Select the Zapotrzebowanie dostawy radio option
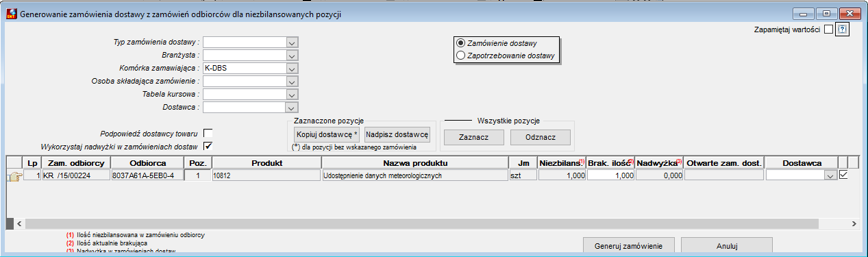 [461, 56]
